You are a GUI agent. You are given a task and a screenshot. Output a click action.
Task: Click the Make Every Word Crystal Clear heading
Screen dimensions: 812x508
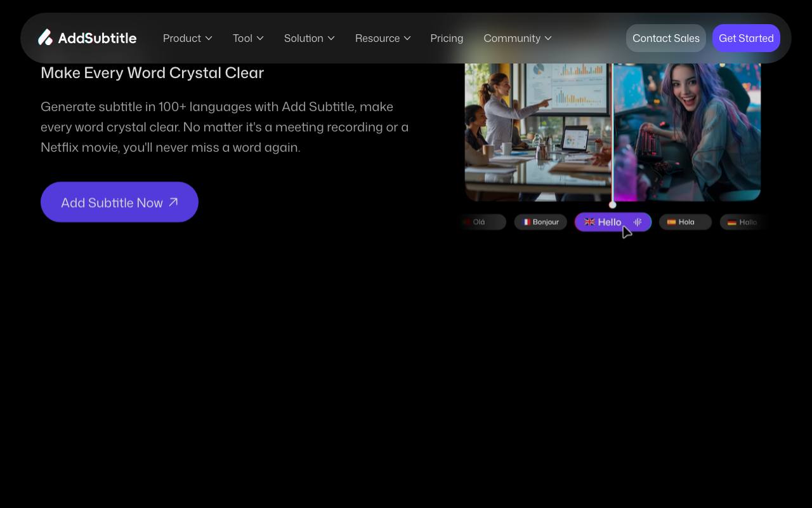point(152,73)
